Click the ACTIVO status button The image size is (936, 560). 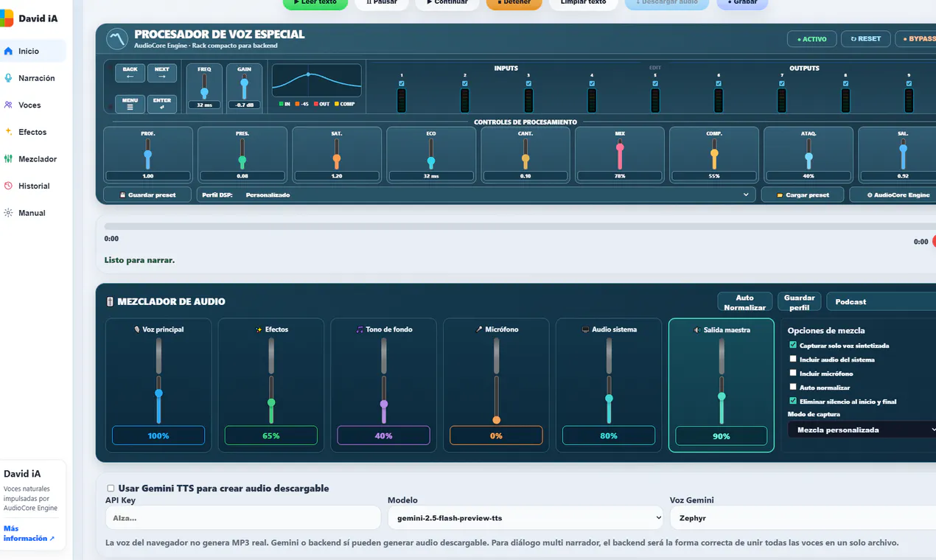tap(812, 39)
